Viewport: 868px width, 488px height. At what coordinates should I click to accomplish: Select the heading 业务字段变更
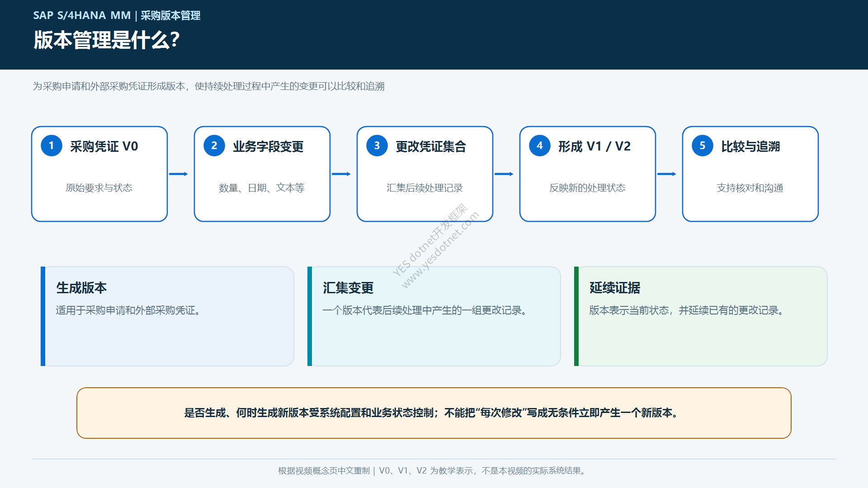pos(268,146)
